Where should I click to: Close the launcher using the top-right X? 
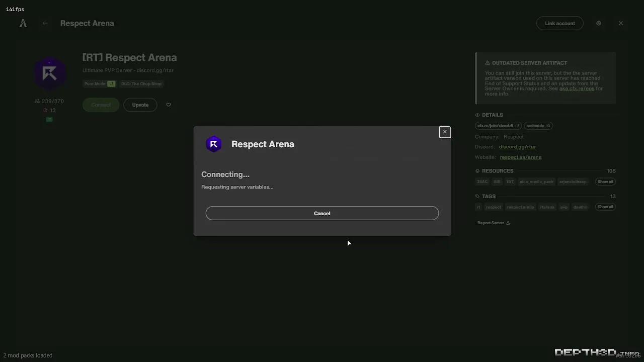[x=621, y=23]
